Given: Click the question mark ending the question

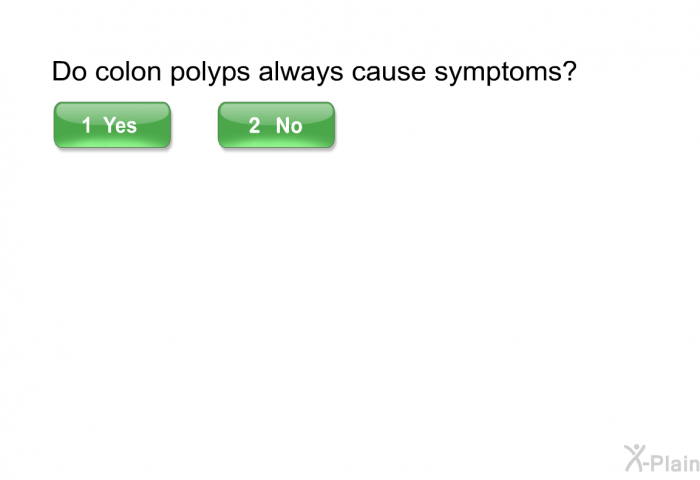Looking at the screenshot, I should [571, 71].
